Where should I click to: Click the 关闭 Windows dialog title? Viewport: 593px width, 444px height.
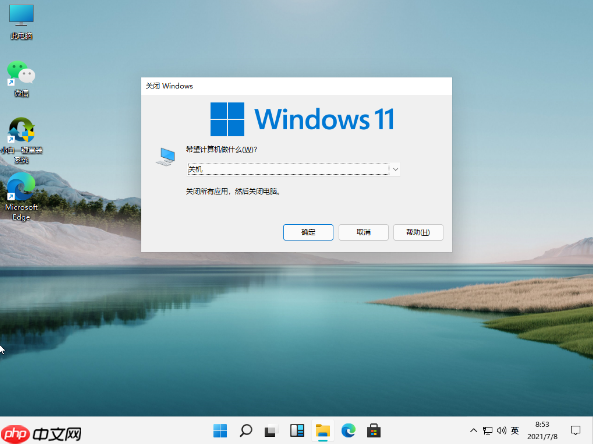169,86
